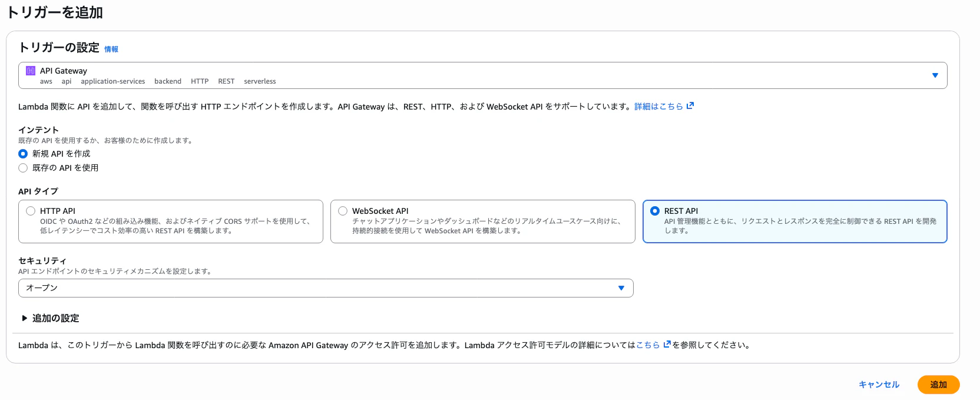
Task: Click the WebSocket API card description text
Action: point(486,226)
